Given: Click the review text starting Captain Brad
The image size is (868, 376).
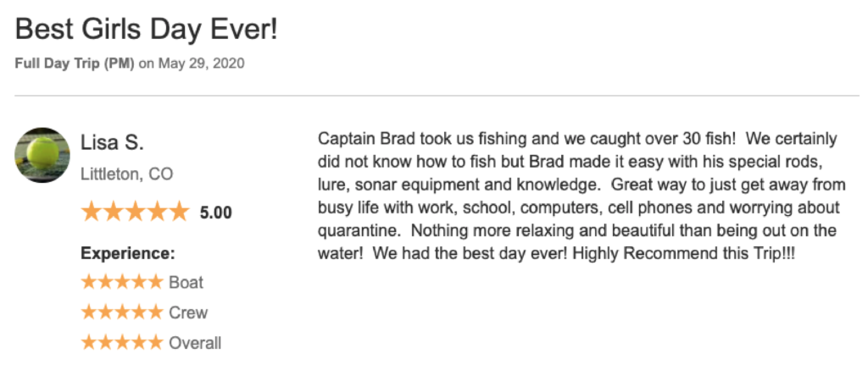Looking at the screenshot, I should pos(581,196).
